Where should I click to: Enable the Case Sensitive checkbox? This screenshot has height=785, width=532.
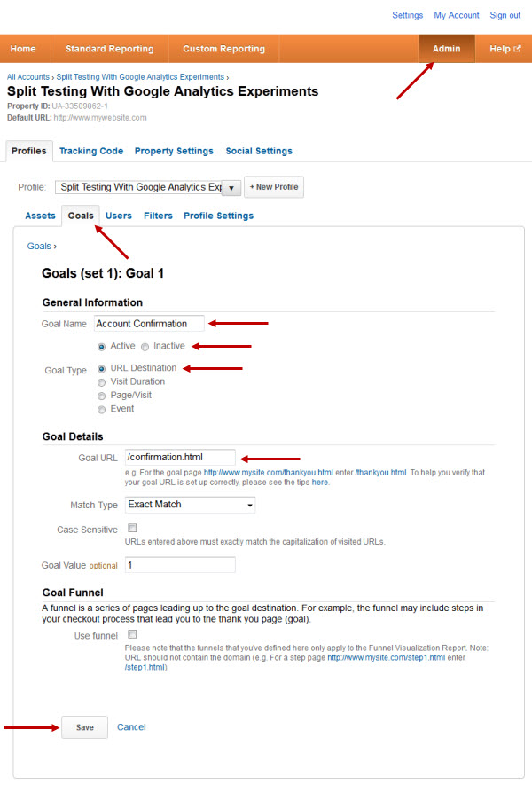click(x=132, y=529)
